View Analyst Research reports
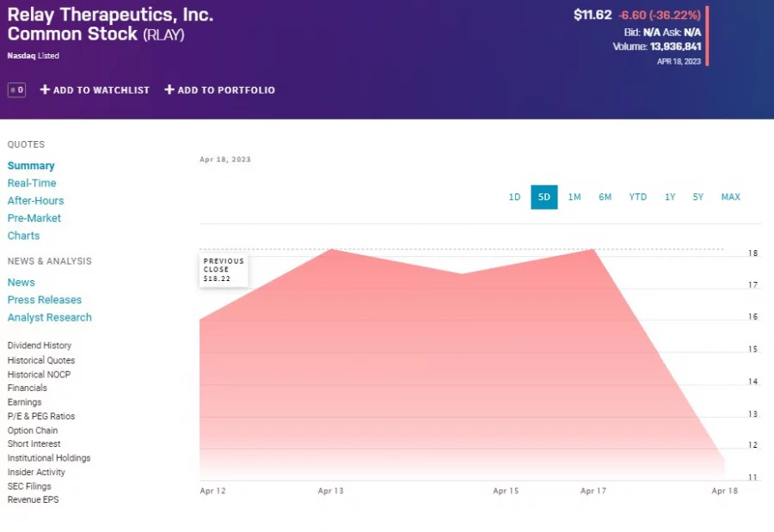This screenshot has width=774, height=532. 49,317
